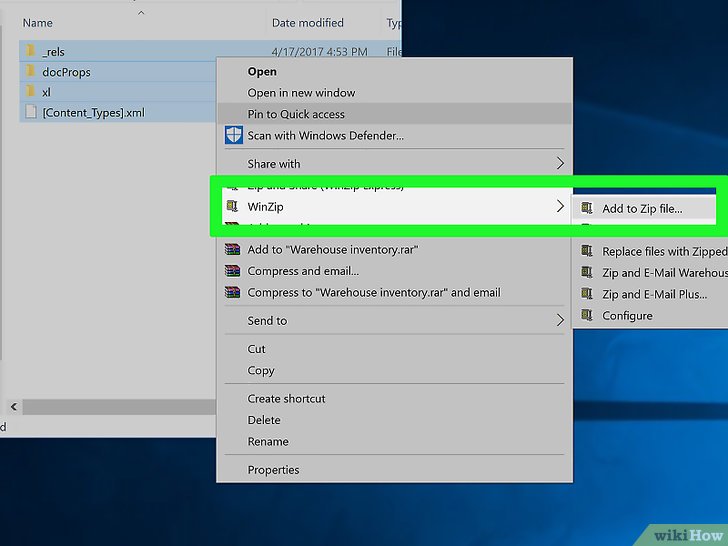Sort by Date modified column header
Screen dimensions: 728x546
pos(307,22)
